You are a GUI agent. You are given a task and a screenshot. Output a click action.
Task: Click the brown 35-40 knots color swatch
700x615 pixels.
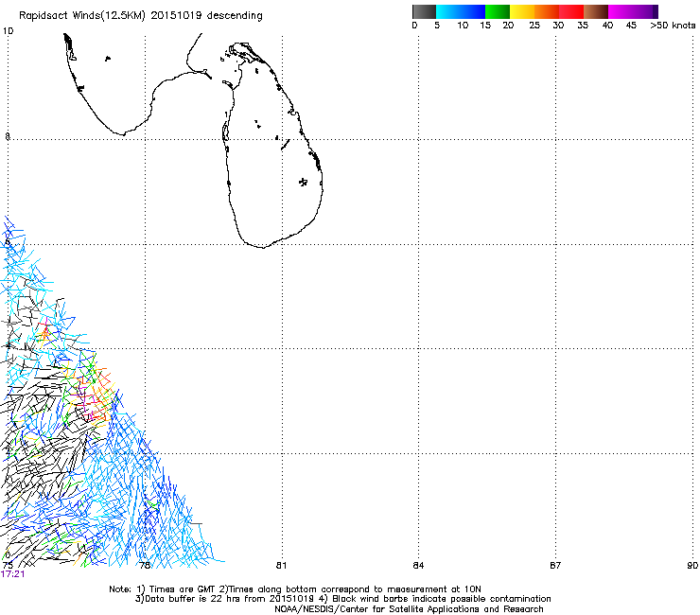(x=596, y=11)
